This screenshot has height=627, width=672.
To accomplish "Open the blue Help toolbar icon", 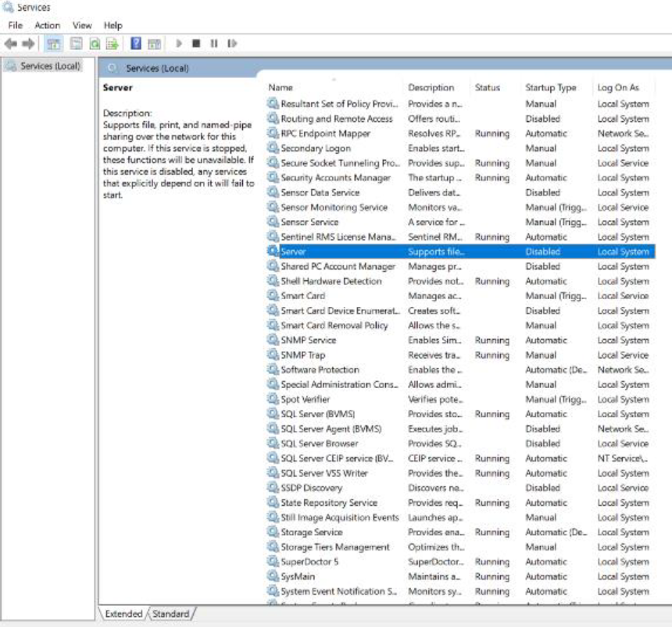I will pyautogui.click(x=136, y=44).
